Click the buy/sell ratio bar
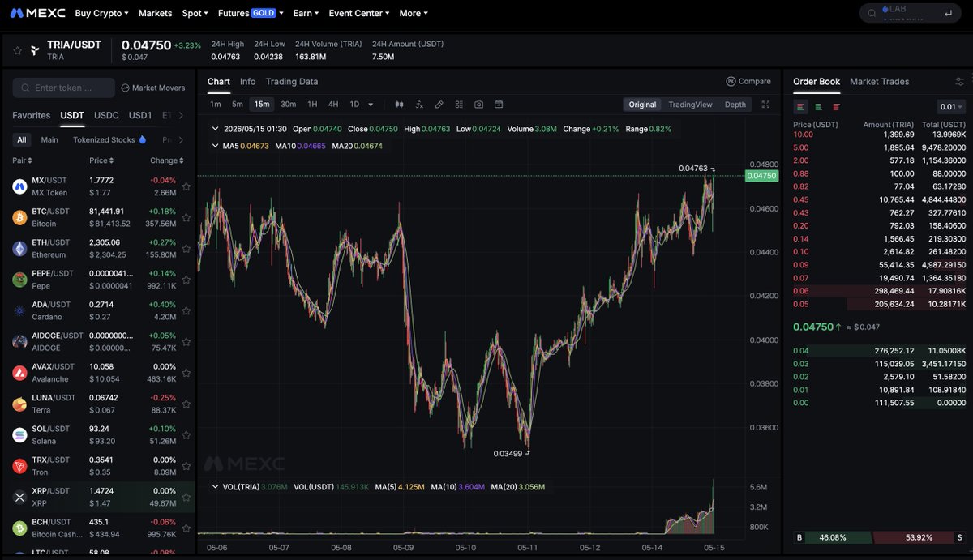 [x=879, y=537]
